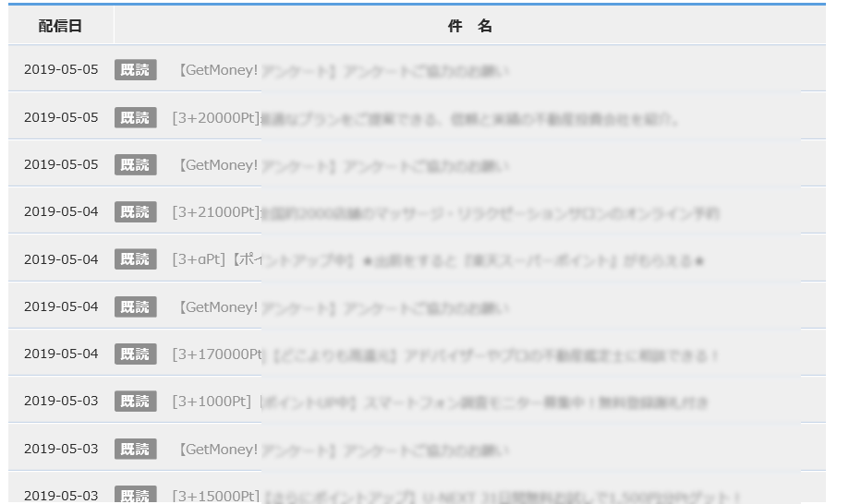Open the 2019-05-04 GetMoney! アンケート mail
This screenshot has height=504, width=861.
coord(344,307)
